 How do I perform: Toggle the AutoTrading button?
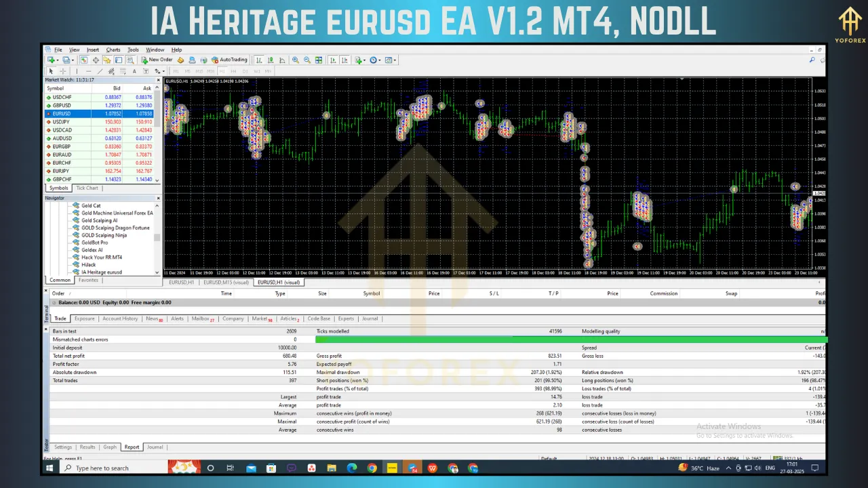point(229,60)
